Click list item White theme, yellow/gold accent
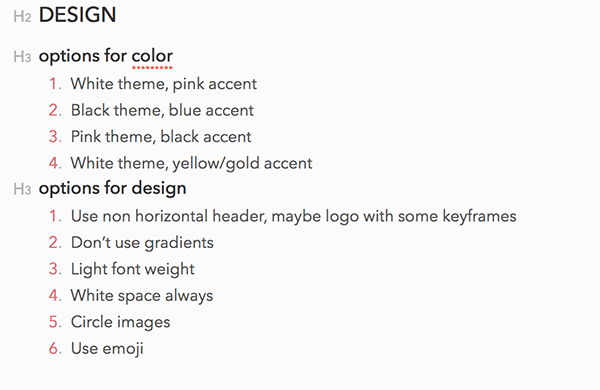600x390 pixels. click(x=192, y=164)
